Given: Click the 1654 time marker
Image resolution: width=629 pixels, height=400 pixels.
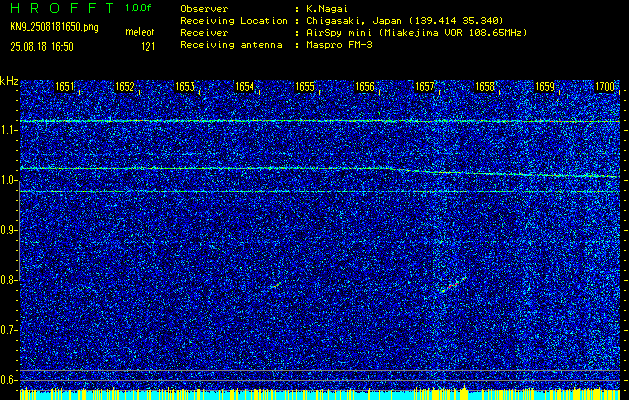Looking at the screenshot, I should [x=244, y=87].
